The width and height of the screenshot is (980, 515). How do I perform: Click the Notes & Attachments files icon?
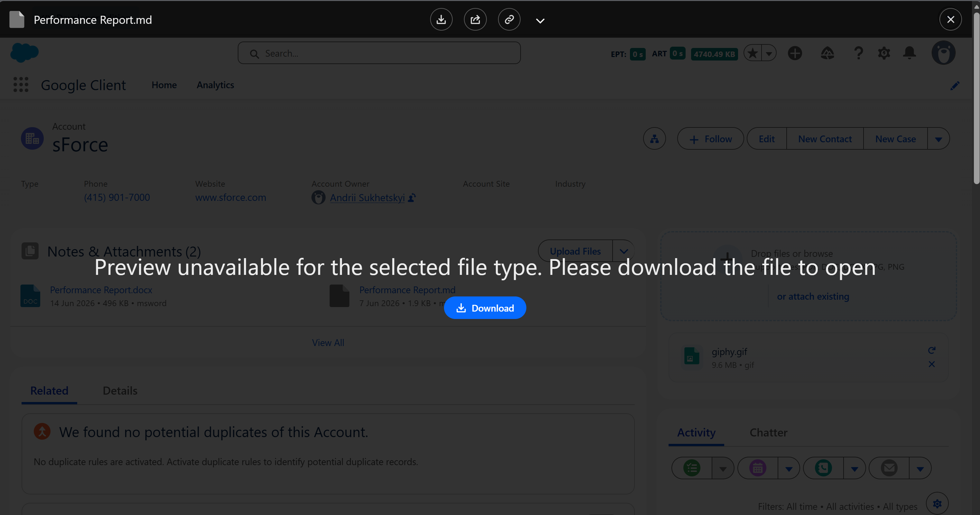point(30,251)
